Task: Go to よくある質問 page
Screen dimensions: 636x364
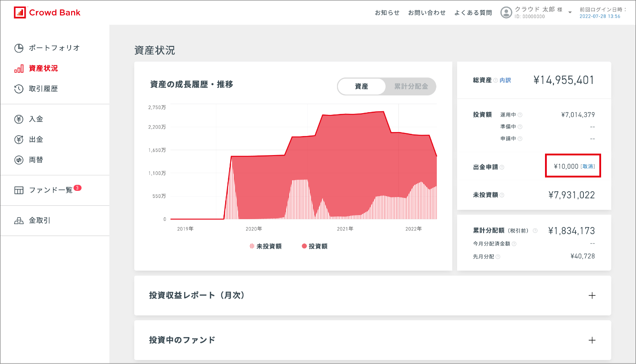Action: 473,13
